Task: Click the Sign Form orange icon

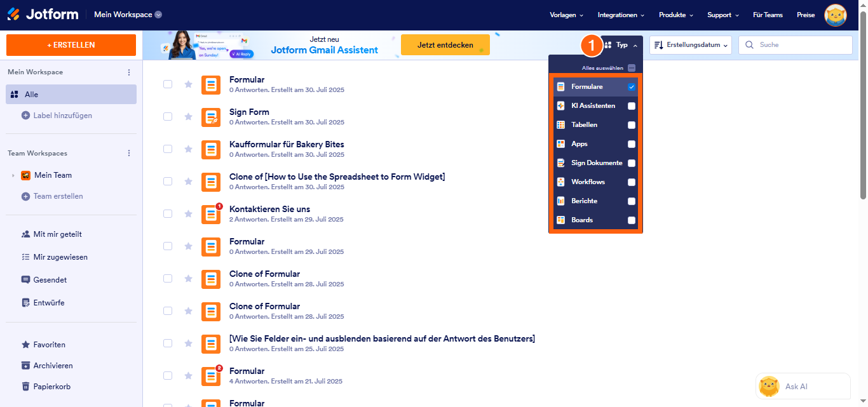Action: [211, 117]
